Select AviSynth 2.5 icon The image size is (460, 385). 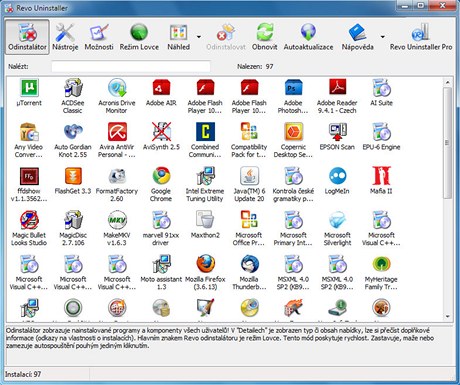coord(161,131)
